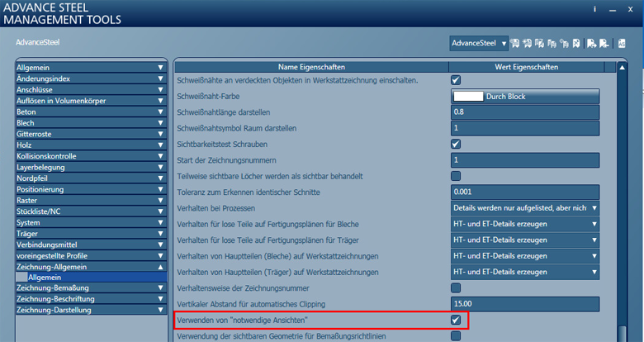Image resolution: width=644 pixels, height=342 pixels.
Task: Click 'Name Eigenschaften' column header
Action: coord(311,67)
